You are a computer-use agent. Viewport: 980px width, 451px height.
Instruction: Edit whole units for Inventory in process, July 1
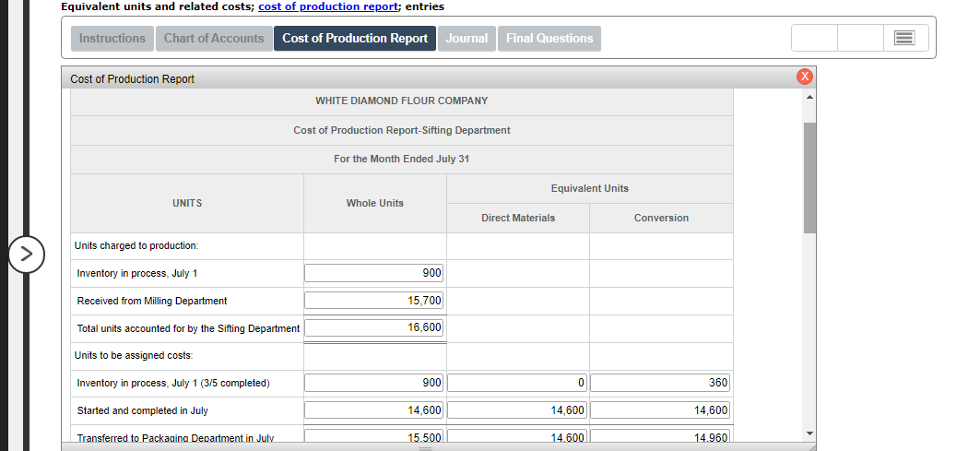[x=373, y=273]
